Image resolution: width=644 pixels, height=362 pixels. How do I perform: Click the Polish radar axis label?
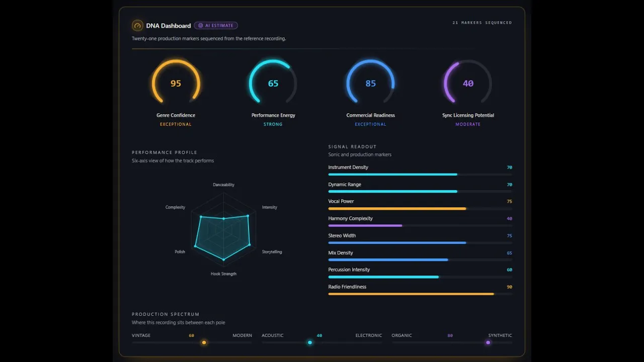180,252
